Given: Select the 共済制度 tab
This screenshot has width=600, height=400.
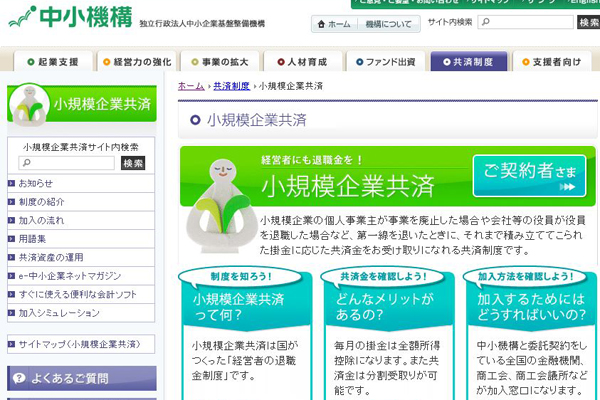Looking at the screenshot, I should (469, 61).
